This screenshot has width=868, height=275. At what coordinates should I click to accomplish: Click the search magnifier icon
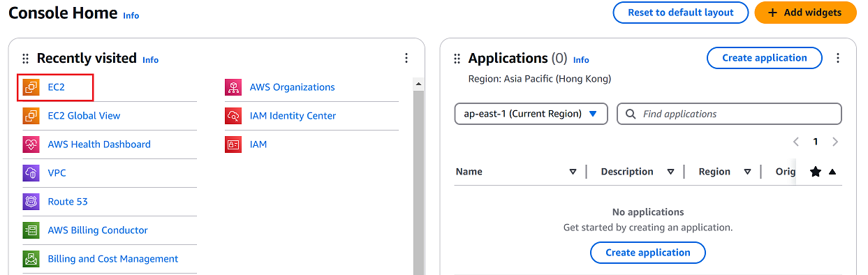(631, 114)
